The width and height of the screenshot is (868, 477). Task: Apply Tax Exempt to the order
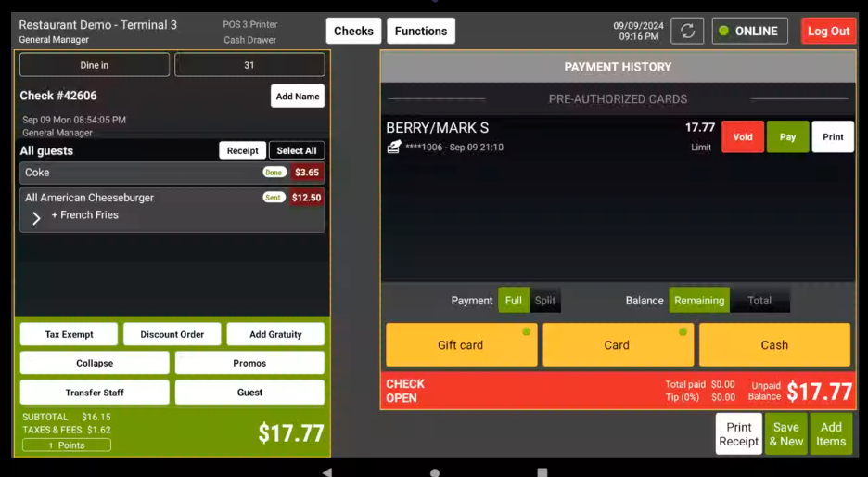(69, 334)
